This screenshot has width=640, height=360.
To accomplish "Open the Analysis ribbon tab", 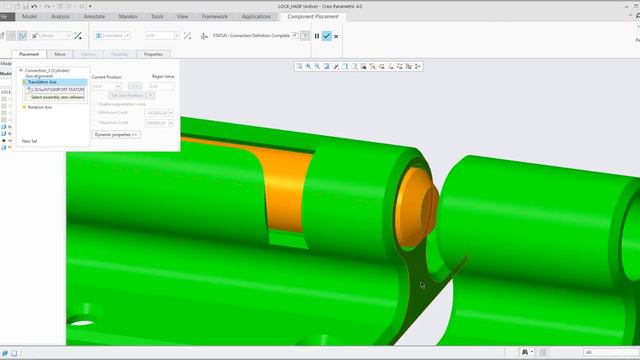I will point(60,16).
